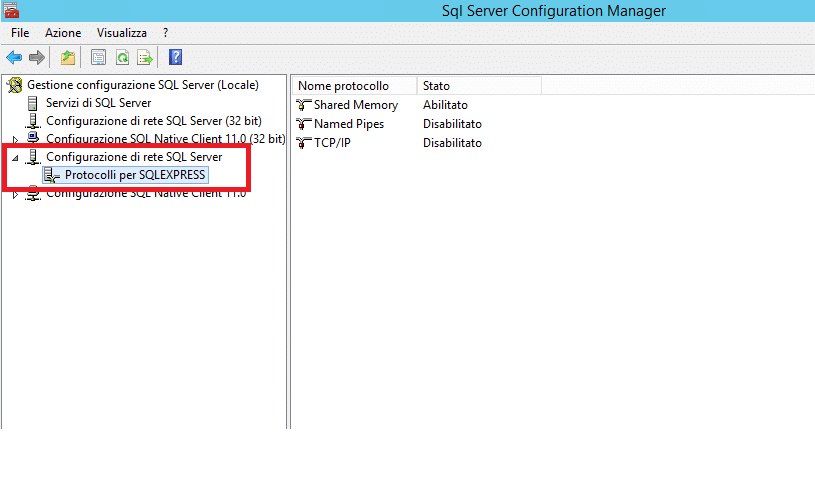Click the Back arrow toolbar icon
The height and width of the screenshot is (481, 815).
tap(14, 57)
